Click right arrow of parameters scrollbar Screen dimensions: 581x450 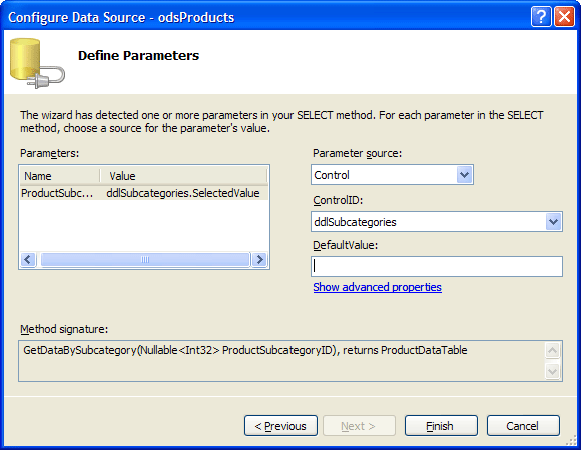(259, 259)
